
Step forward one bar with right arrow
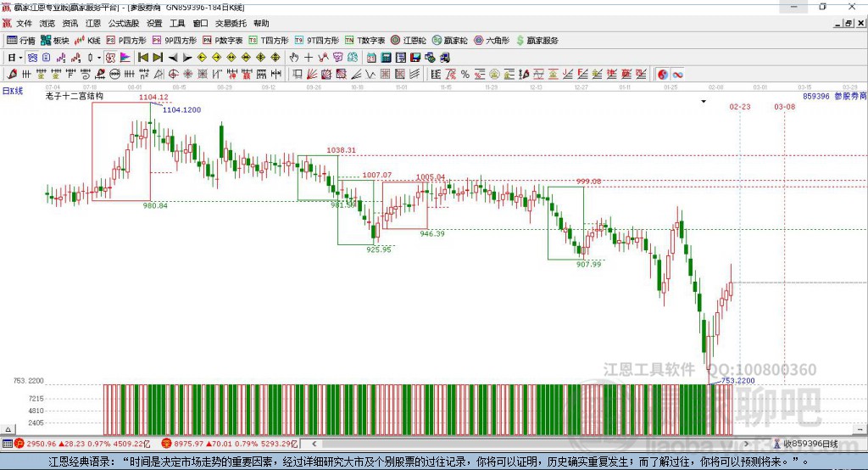[187, 58]
